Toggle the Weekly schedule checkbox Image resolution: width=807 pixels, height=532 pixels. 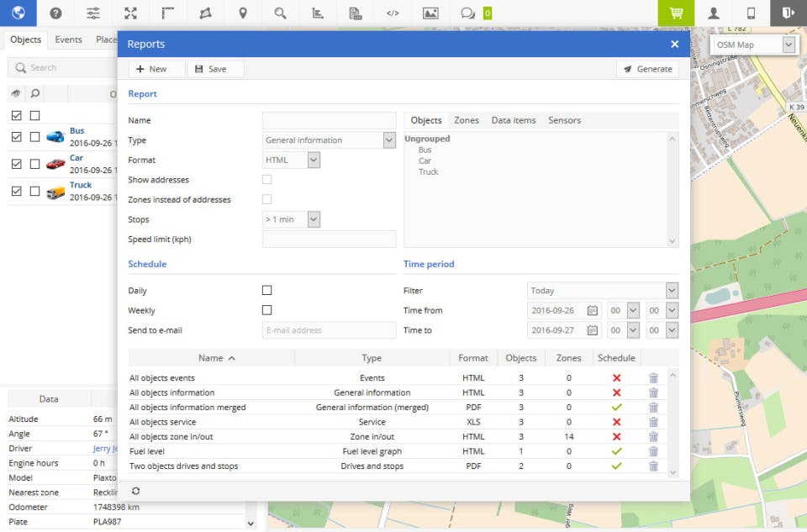(x=267, y=310)
